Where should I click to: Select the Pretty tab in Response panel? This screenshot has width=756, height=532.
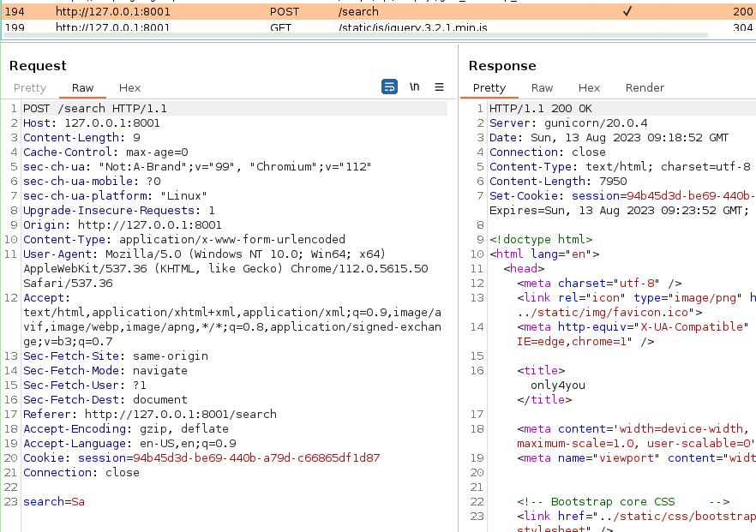489,88
